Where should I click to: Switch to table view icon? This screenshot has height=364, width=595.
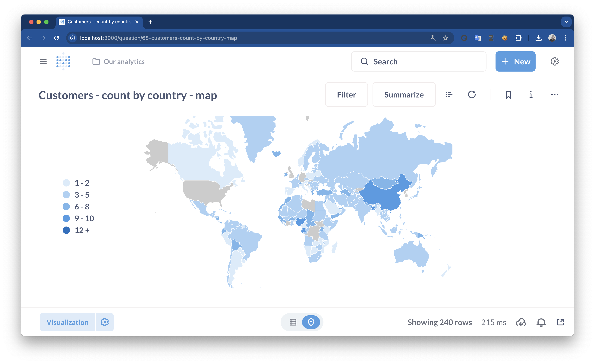click(293, 322)
